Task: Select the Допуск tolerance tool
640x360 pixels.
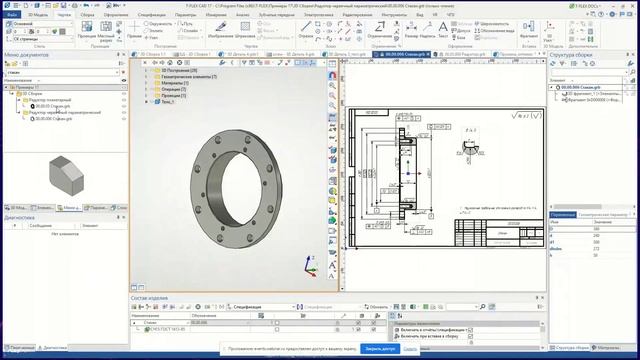Action: click(460, 31)
